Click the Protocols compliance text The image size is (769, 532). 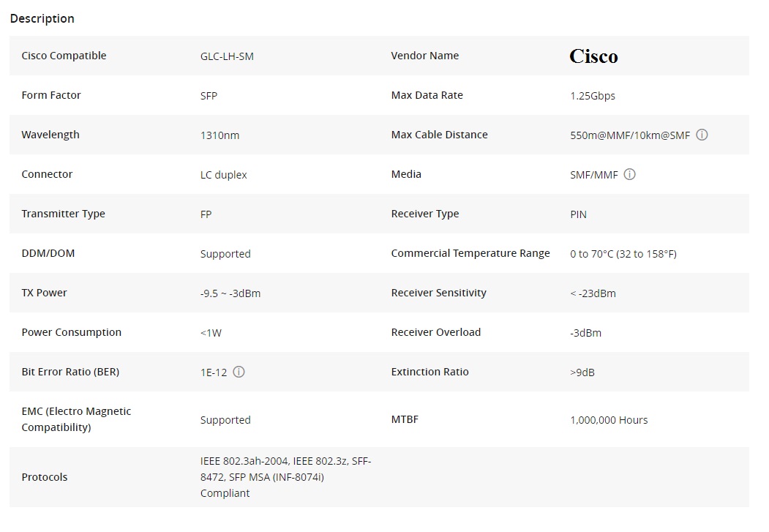pyautogui.click(x=285, y=477)
